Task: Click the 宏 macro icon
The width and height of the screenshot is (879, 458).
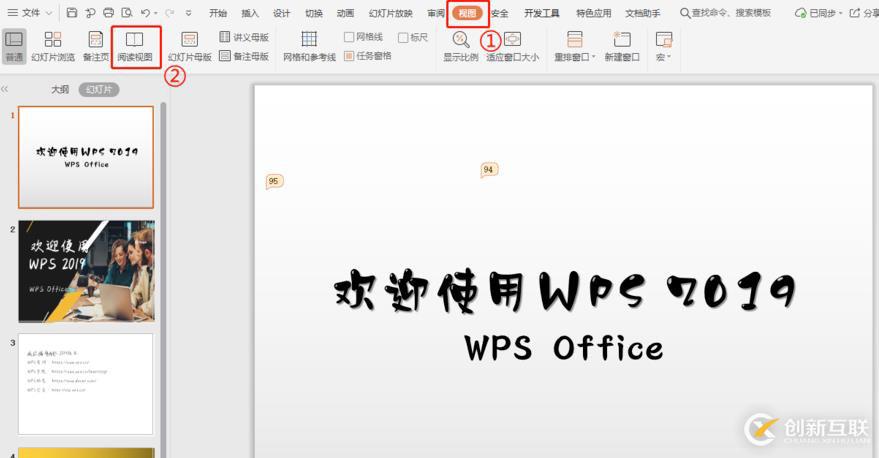Action: tap(664, 39)
